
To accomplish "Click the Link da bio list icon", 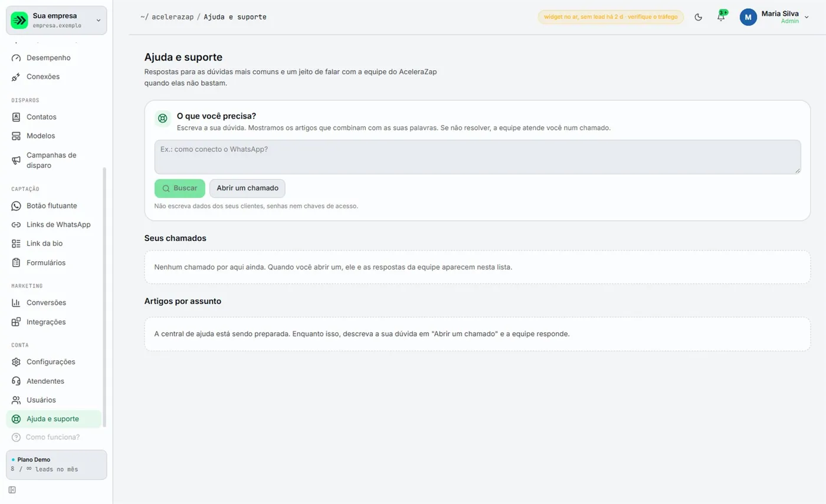I will 17,243.
